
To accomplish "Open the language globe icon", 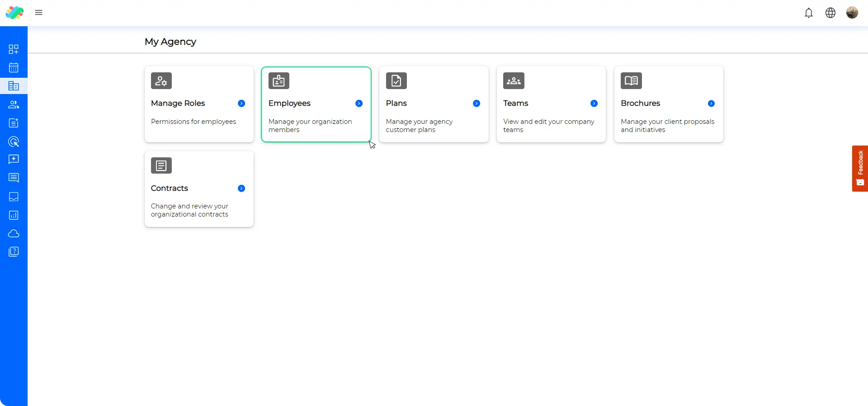I will (x=830, y=13).
